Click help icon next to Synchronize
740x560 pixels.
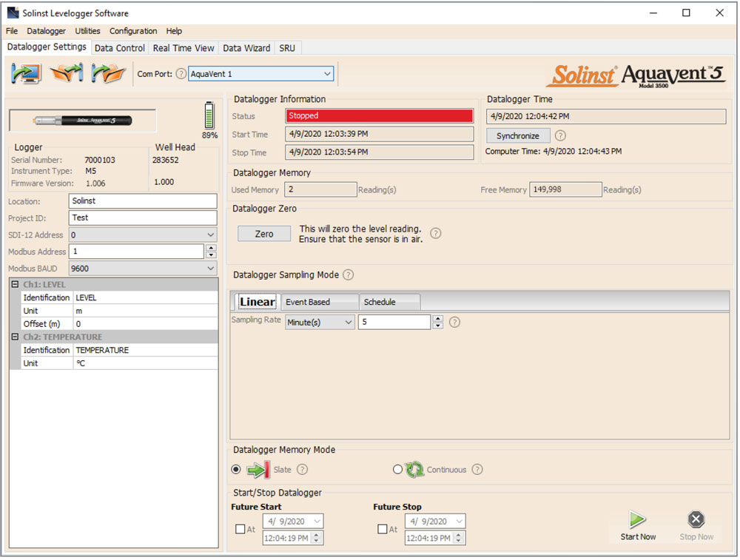(x=560, y=136)
